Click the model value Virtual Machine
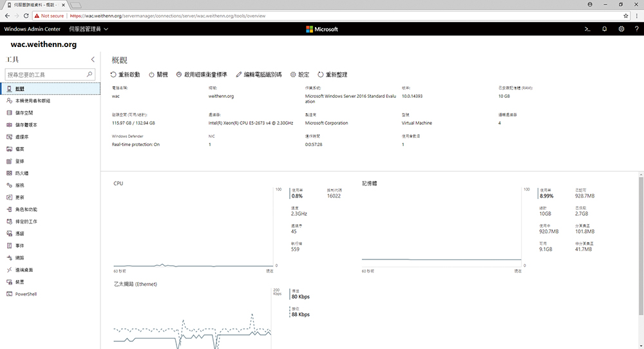The width and height of the screenshot is (644, 349). [417, 123]
